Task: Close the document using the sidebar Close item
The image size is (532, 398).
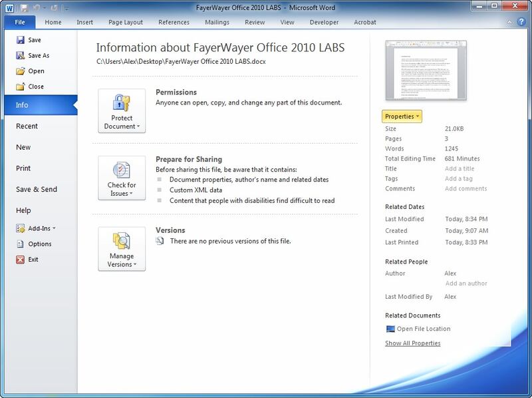Action: (x=35, y=87)
